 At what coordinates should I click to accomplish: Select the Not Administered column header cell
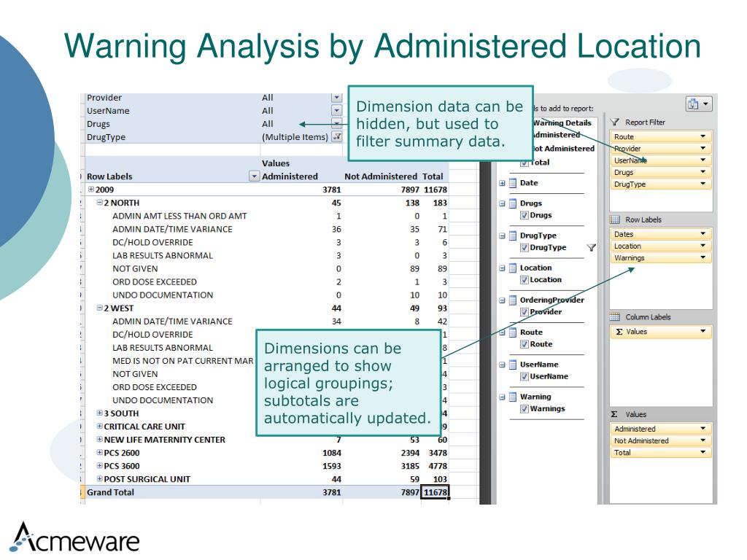381,176
